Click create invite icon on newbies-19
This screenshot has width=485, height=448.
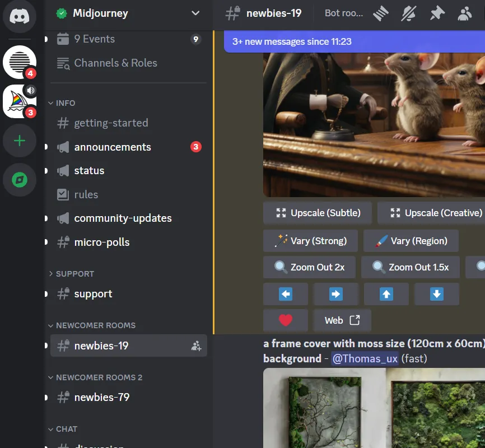[x=196, y=346]
